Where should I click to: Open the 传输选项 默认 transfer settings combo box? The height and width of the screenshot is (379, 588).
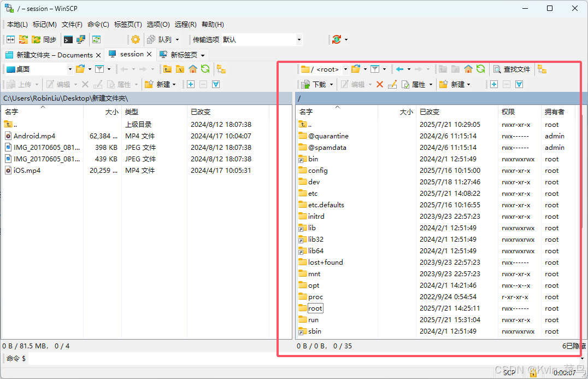tap(261, 39)
